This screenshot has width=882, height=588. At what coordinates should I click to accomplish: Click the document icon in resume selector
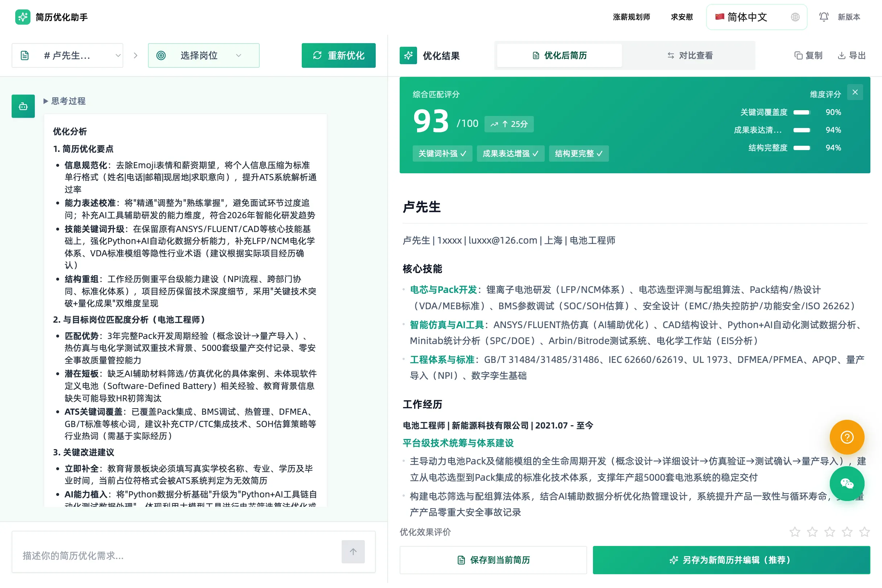[25, 55]
